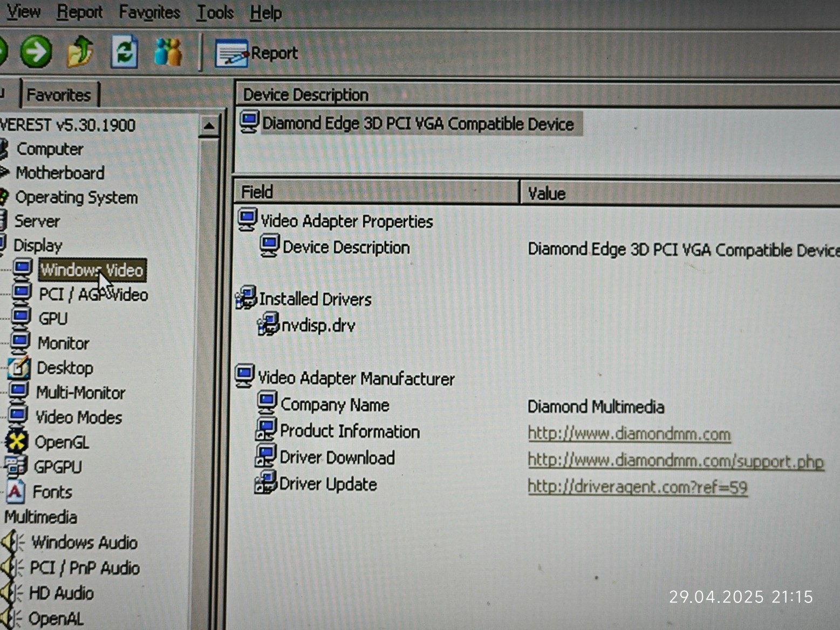Select Operating System in the tree
This screenshot has height=630, width=840.
[76, 197]
